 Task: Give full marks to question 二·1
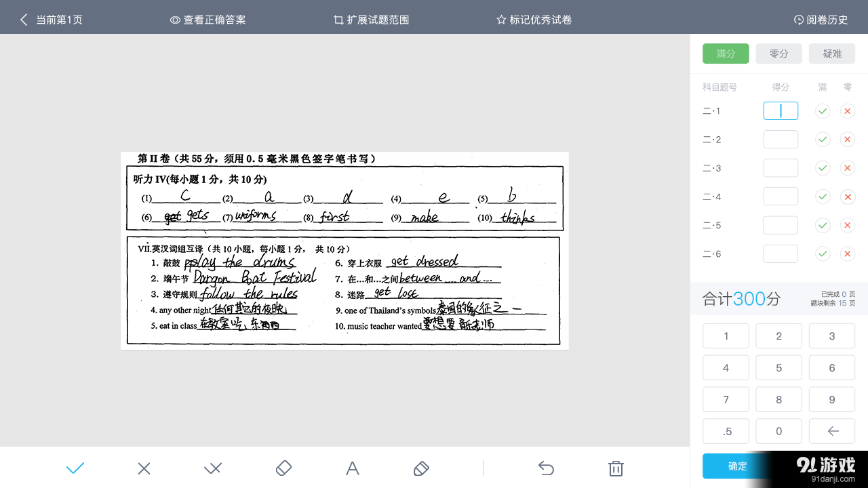[823, 110]
